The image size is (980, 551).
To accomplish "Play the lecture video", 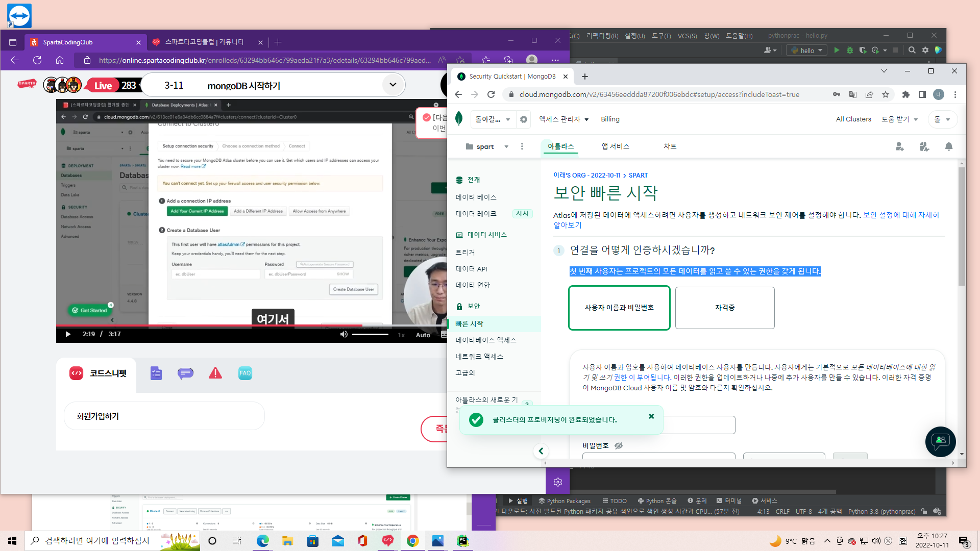I will click(68, 334).
